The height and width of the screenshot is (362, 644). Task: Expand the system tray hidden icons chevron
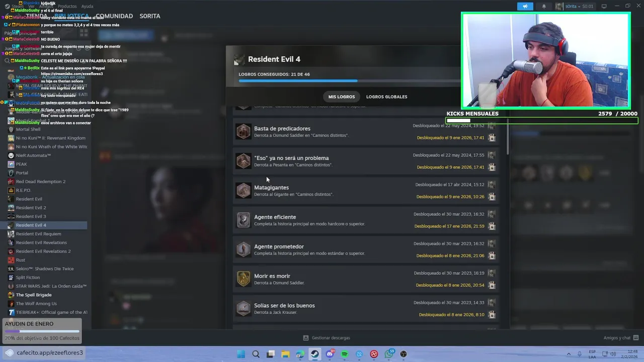[x=569, y=354]
